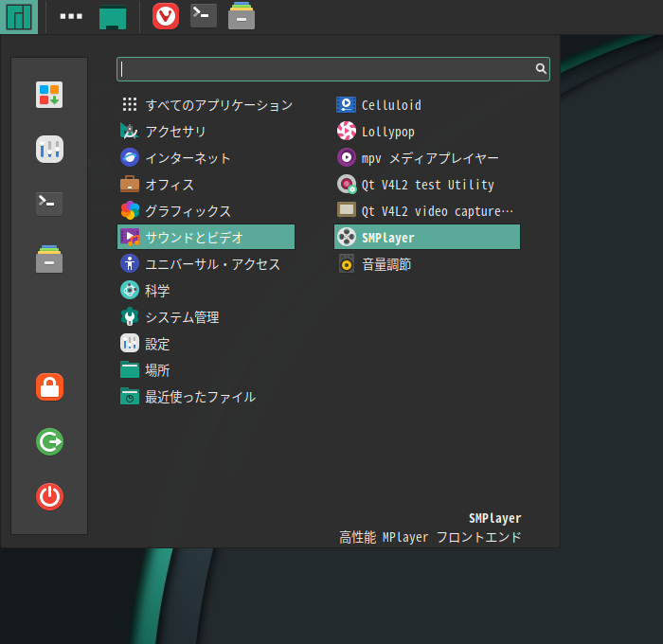Click the Manjaro menu button in the panel
Screen dimensions: 663x644
(19, 17)
